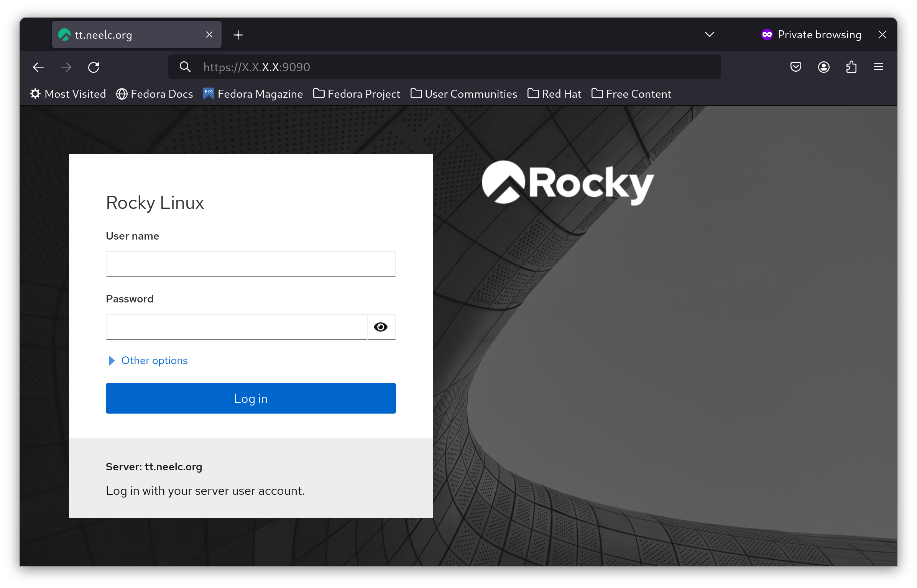This screenshot has width=917, height=588.
Task: Save the page to Pocket
Action: 796,67
